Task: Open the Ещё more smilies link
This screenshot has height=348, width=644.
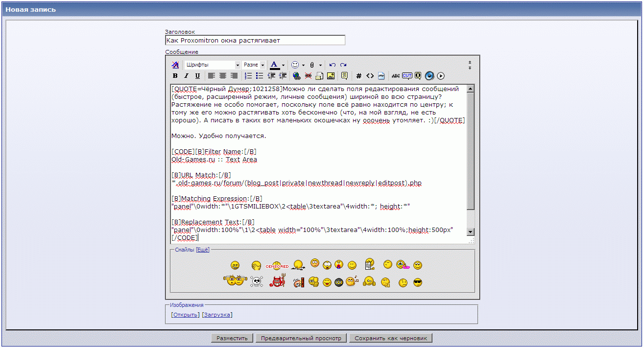Action: (x=203, y=250)
